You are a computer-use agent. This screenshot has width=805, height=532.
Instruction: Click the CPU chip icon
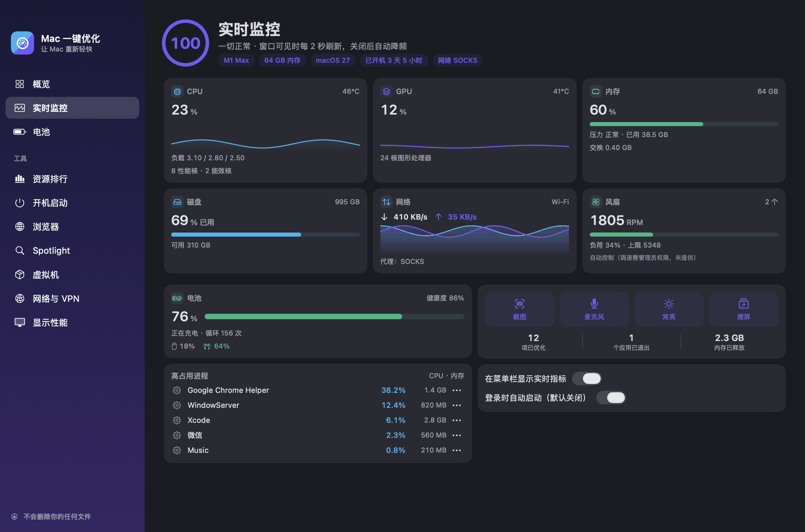coord(177,92)
